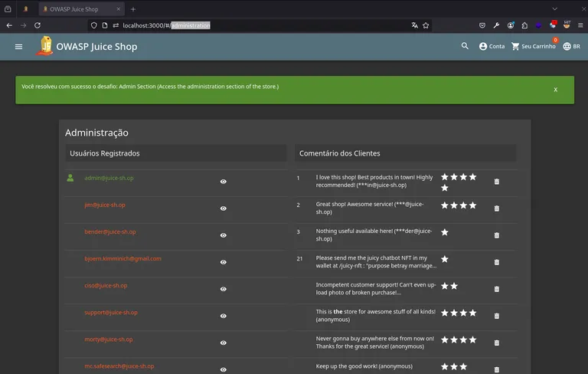Click the bjoern.kimminich@gmail.com email

pos(122,259)
